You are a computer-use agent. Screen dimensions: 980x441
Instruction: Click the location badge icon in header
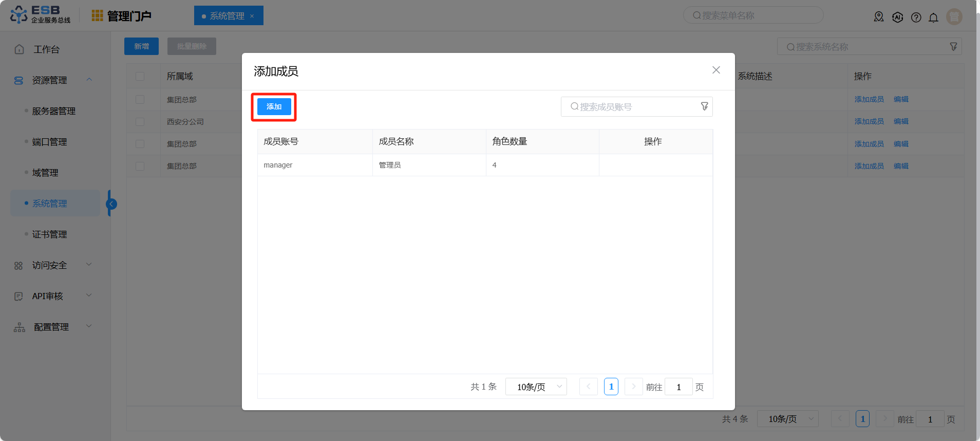[x=879, y=17]
